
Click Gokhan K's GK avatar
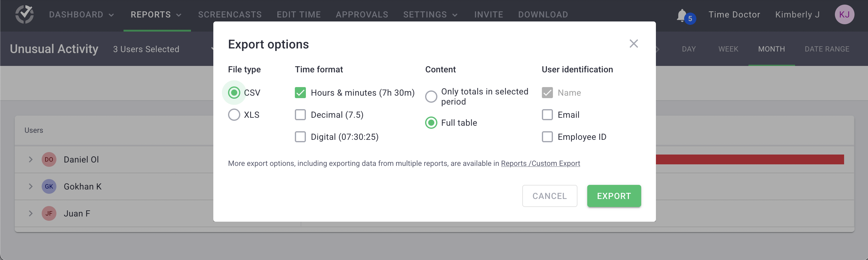click(x=49, y=186)
